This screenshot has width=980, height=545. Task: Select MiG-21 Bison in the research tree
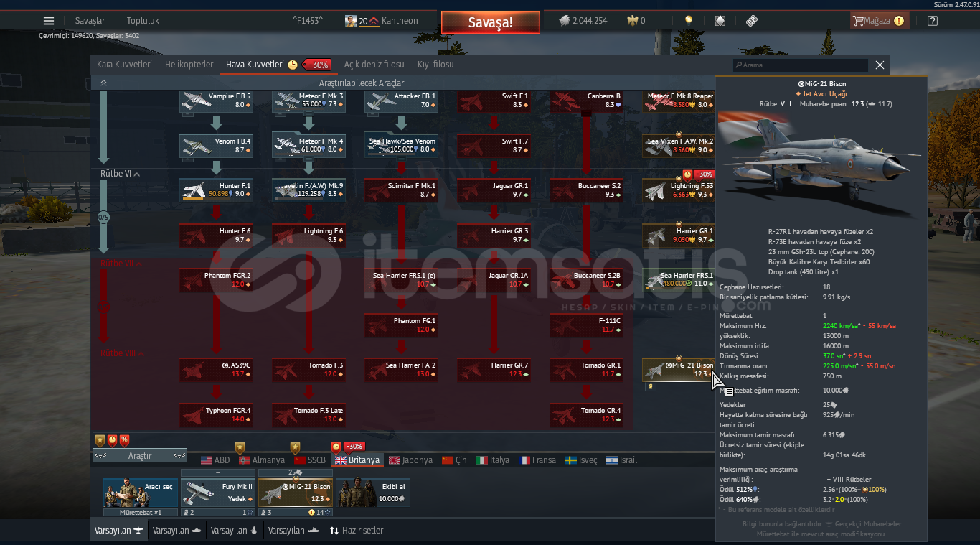679,370
